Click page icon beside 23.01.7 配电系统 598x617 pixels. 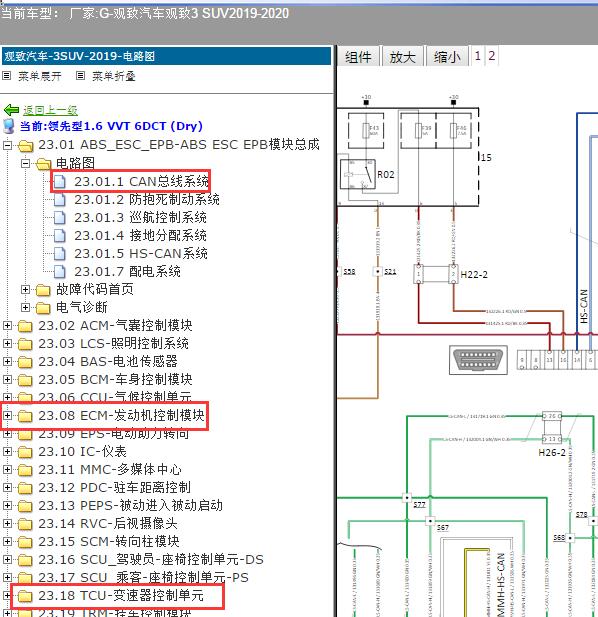(59, 272)
